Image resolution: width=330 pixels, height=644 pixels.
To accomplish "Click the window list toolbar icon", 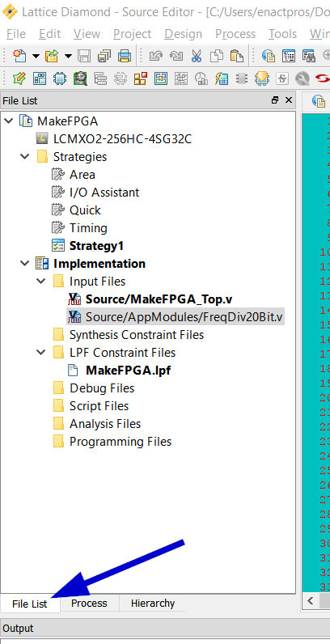I will pos(289,55).
